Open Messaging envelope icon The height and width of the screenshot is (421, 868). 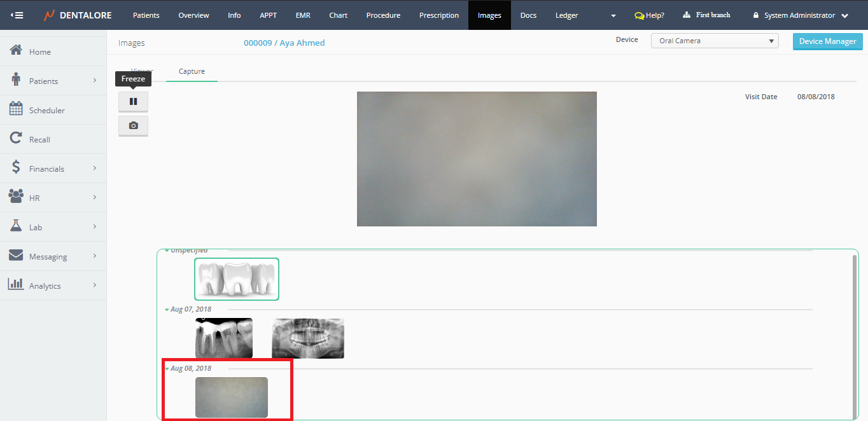pos(16,256)
